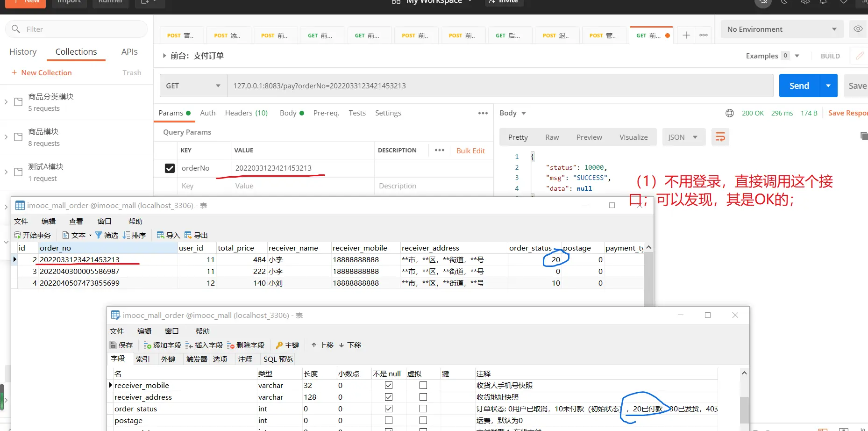868x431 pixels.
Task: Click the plus icon to open new request tab
Action: [x=686, y=36]
